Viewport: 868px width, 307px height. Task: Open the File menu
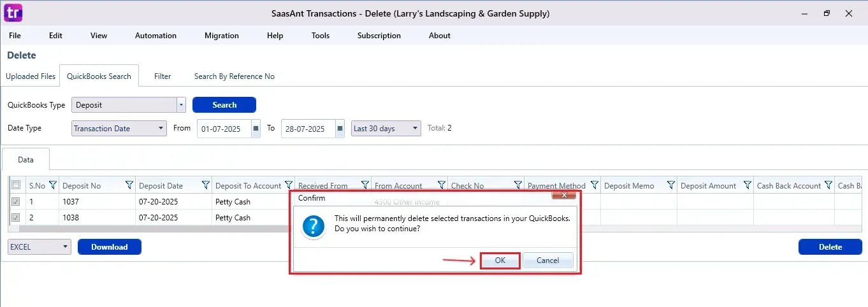[x=15, y=36]
